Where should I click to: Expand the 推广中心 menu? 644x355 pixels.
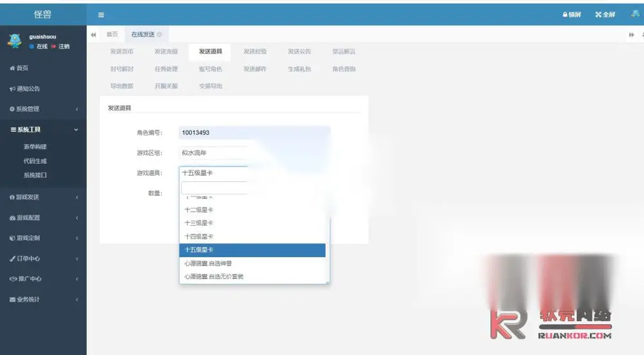coord(43,278)
